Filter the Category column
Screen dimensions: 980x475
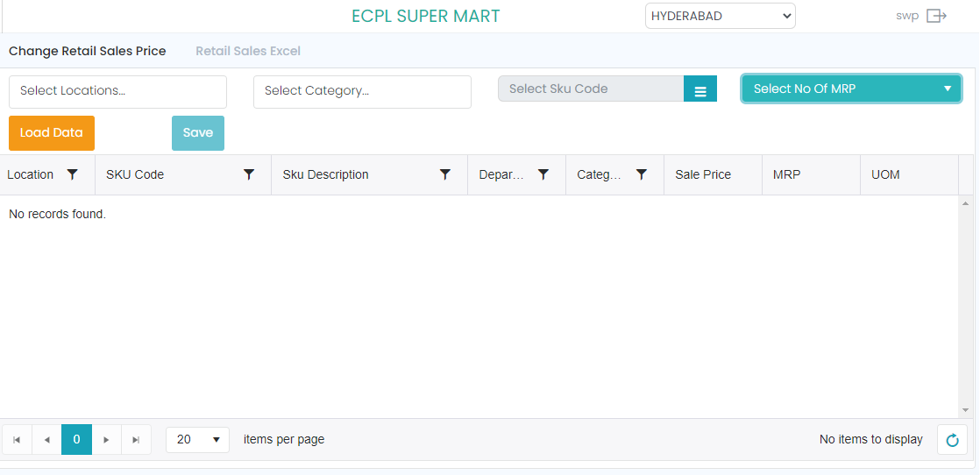642,175
